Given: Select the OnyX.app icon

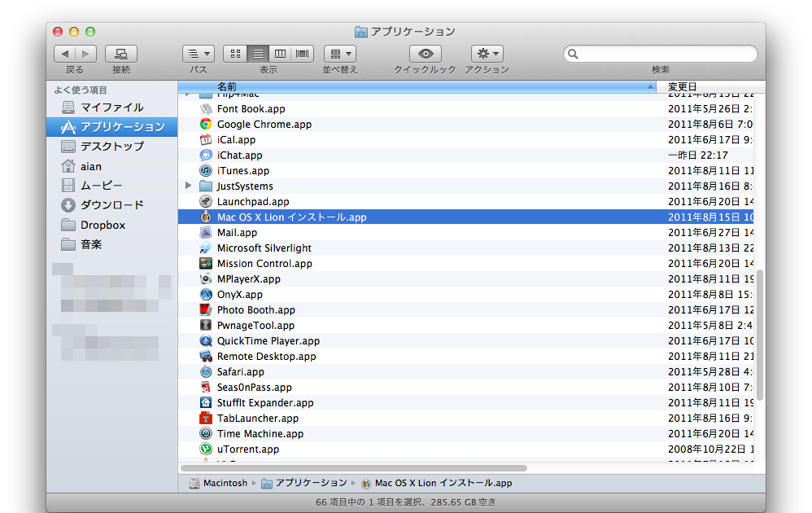Looking at the screenshot, I should click(206, 294).
